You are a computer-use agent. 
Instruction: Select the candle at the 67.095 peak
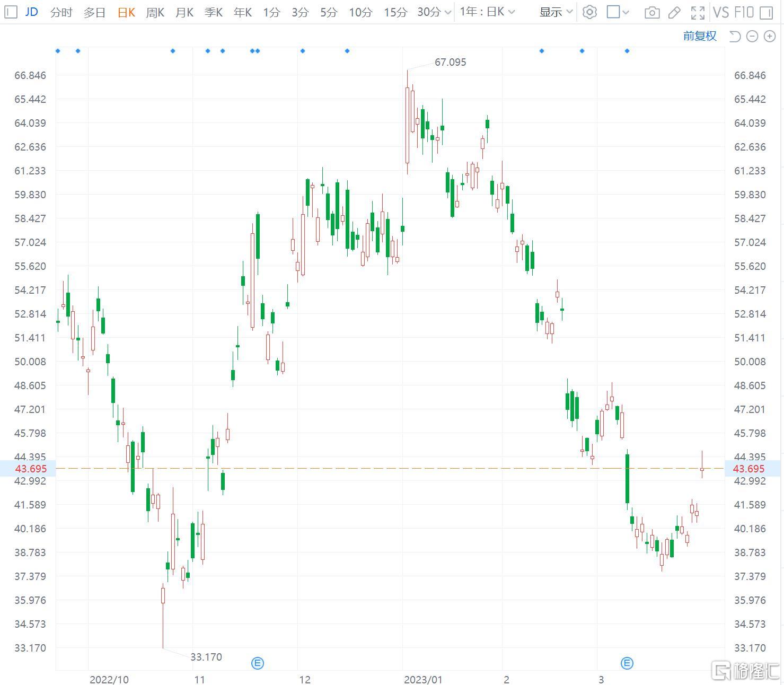(x=407, y=125)
